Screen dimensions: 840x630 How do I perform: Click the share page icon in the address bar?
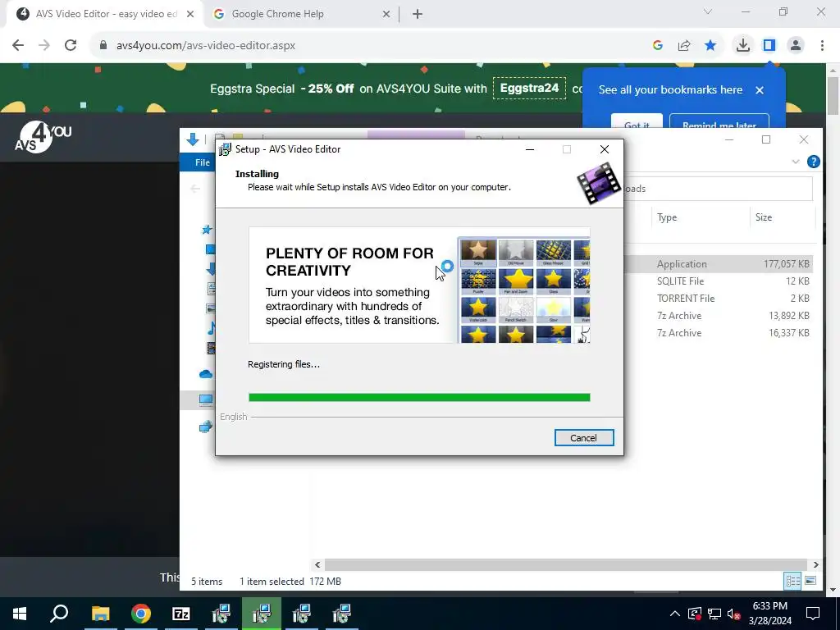point(684,46)
